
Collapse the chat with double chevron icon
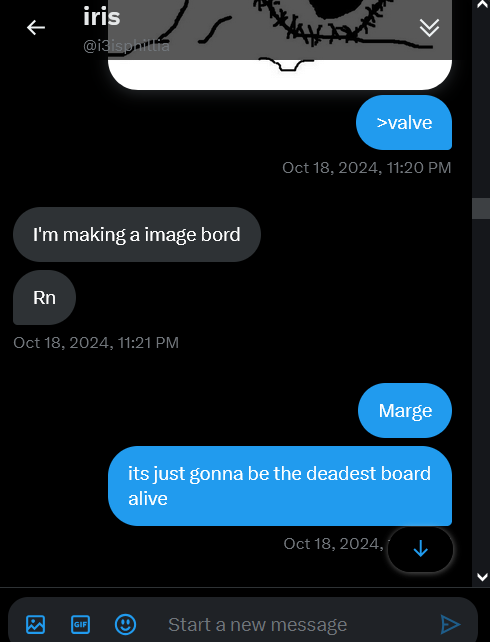429,28
